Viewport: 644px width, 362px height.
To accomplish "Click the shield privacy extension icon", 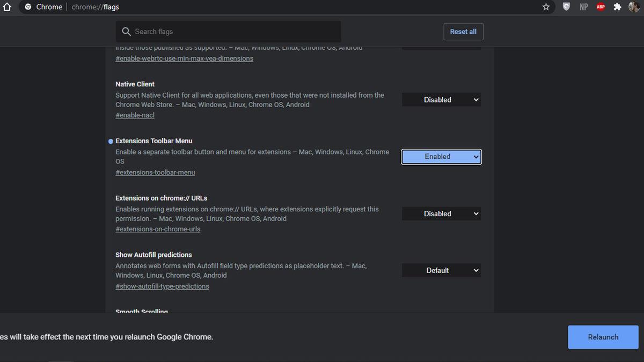I will 567,6.
